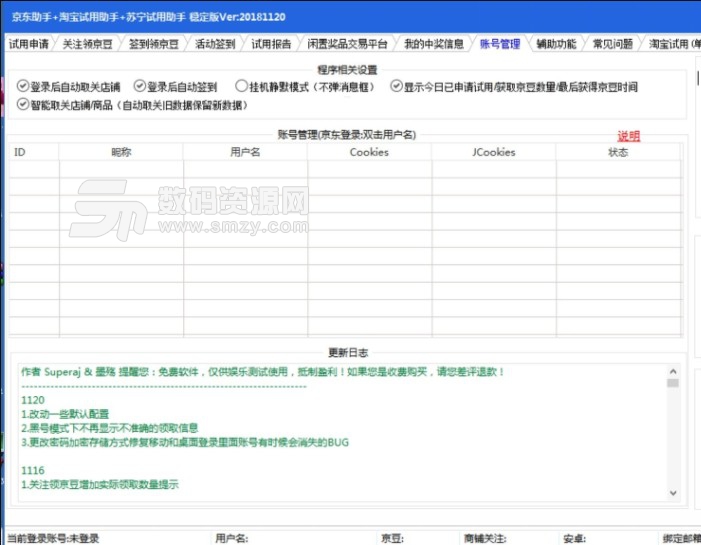Click the author notice line with Superaj
Viewport: 701px width, 545px height.
[263, 372]
